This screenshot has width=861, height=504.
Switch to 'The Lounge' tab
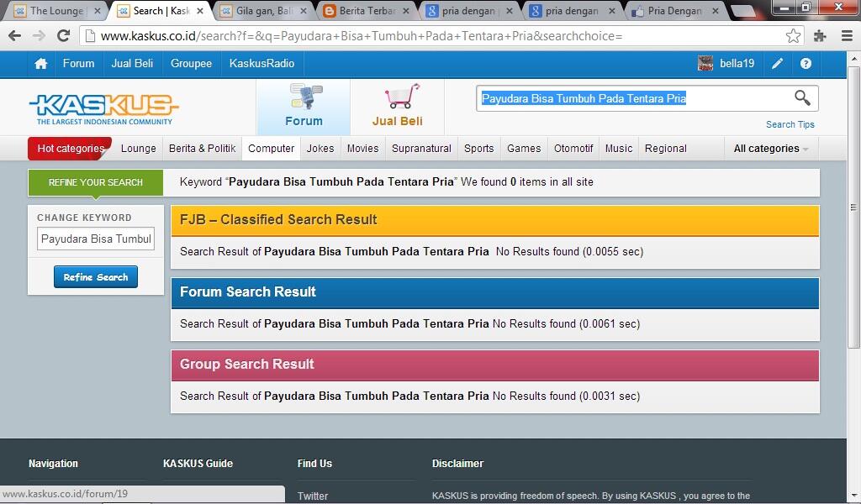(x=56, y=11)
